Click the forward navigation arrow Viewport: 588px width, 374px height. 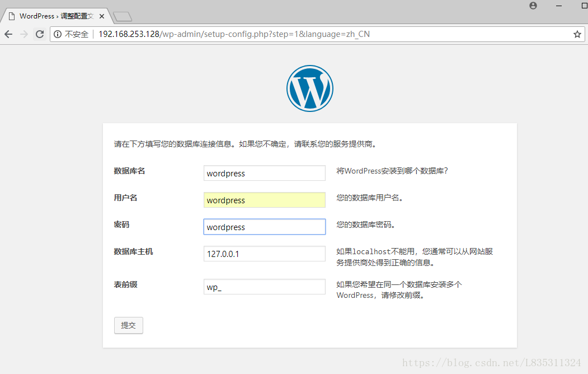(x=24, y=34)
